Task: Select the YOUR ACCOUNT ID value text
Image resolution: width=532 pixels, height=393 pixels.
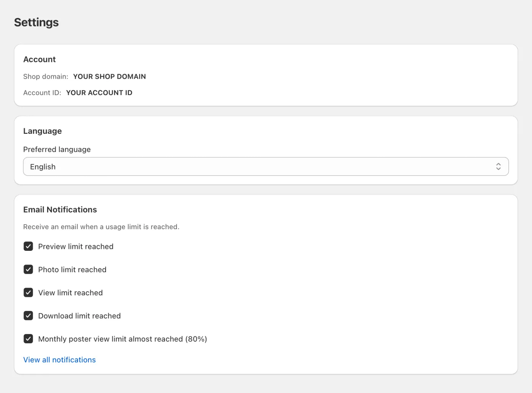Action: (99, 93)
